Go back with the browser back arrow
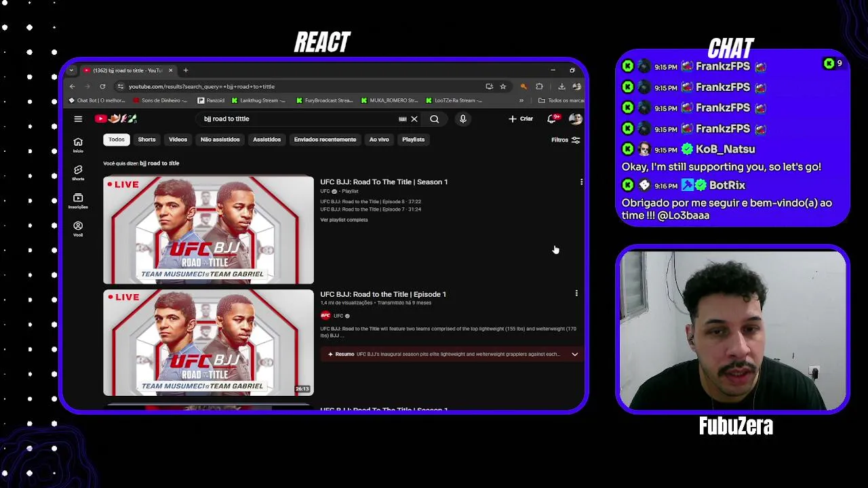Image resolution: width=868 pixels, height=488 pixels. coord(73,86)
